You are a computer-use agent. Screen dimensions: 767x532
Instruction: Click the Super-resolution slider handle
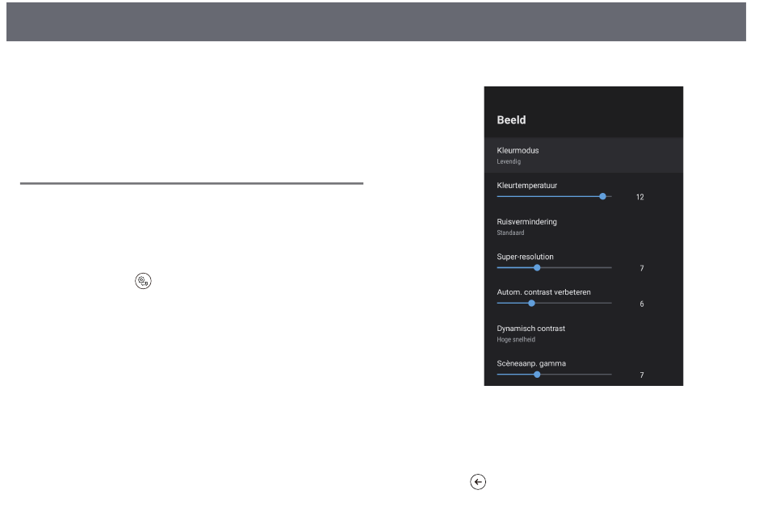537,267
